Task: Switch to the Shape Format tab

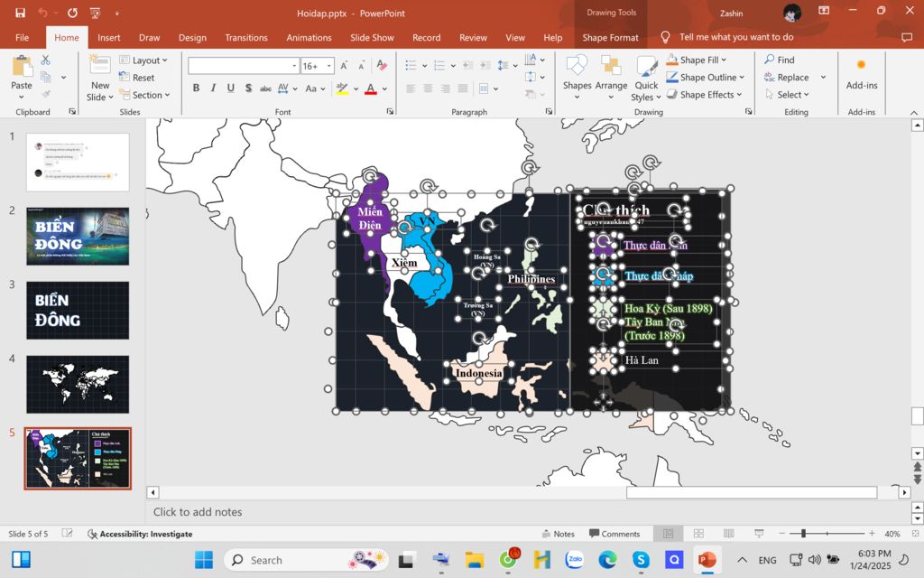Action: click(x=610, y=38)
